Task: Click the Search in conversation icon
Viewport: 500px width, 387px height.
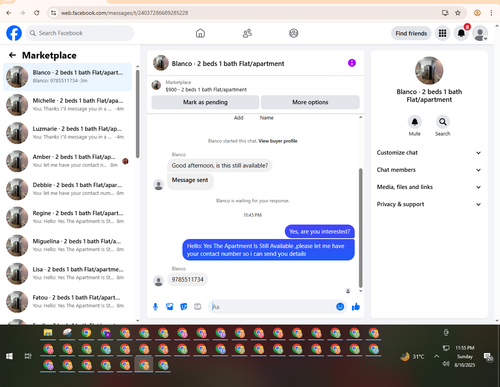Action: pyautogui.click(x=443, y=122)
